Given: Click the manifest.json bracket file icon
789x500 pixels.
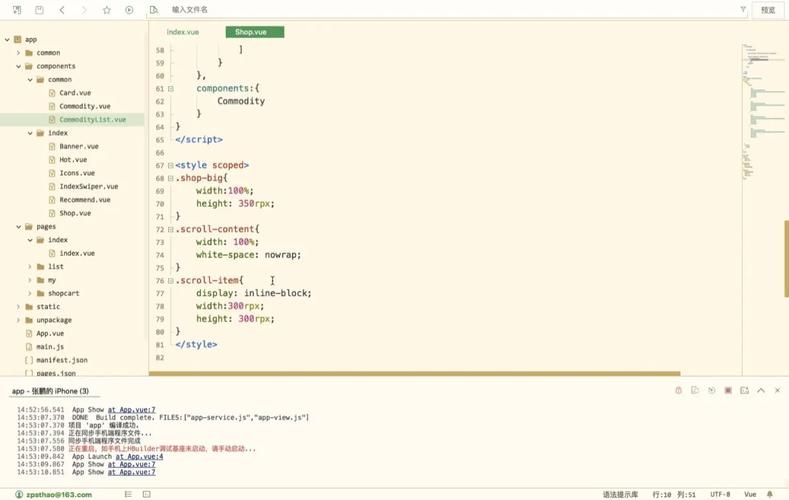Looking at the screenshot, I should [29, 360].
